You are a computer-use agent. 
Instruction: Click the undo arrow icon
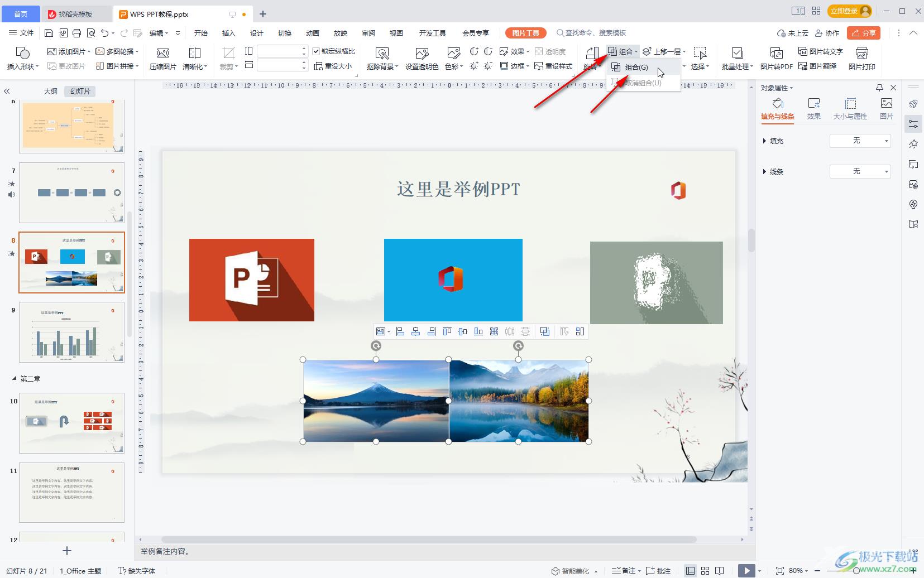coord(104,33)
